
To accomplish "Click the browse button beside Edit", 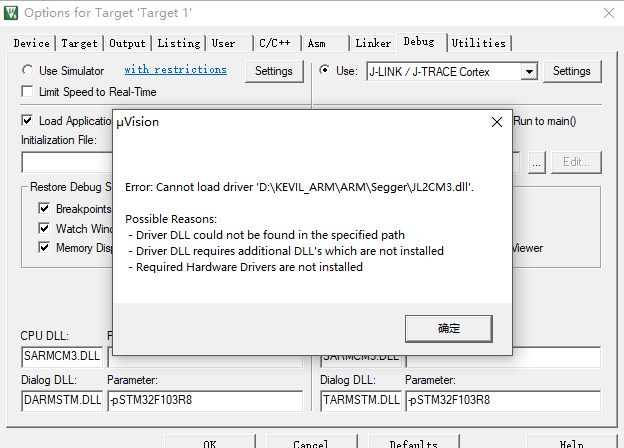I will [x=537, y=162].
